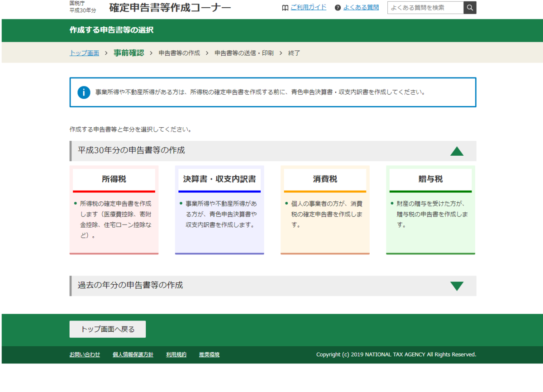Go to トップ画面 via breadcrumb
This screenshot has width=543, height=392.
pos(84,53)
